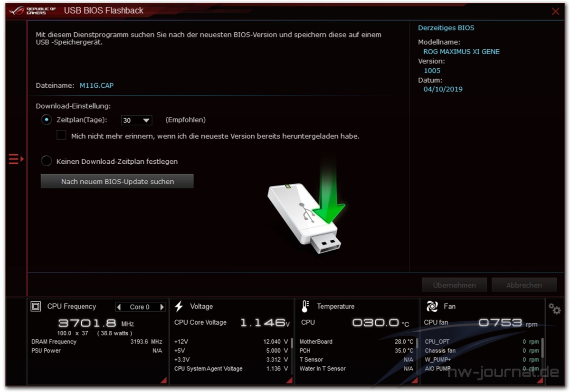Image resolution: width=570 pixels, height=392 pixels.
Task: Select Keinen Download-Zeitplan festlegen radio option
Action: (x=46, y=161)
